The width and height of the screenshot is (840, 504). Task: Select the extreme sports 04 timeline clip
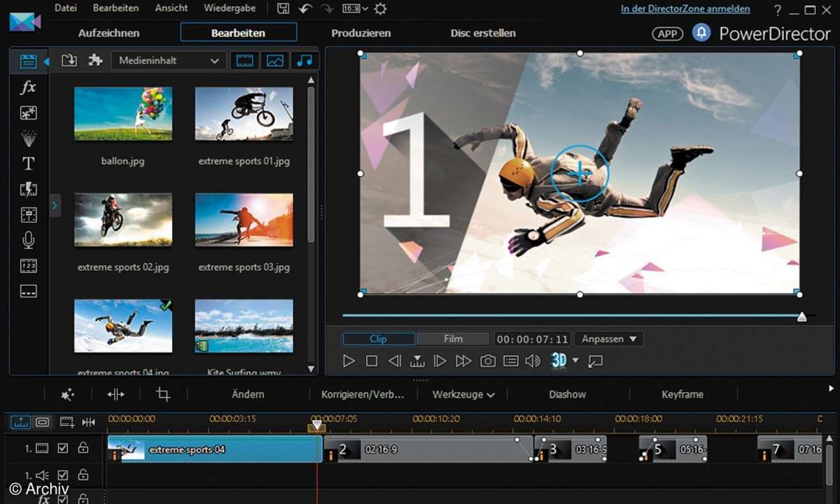tap(214, 449)
